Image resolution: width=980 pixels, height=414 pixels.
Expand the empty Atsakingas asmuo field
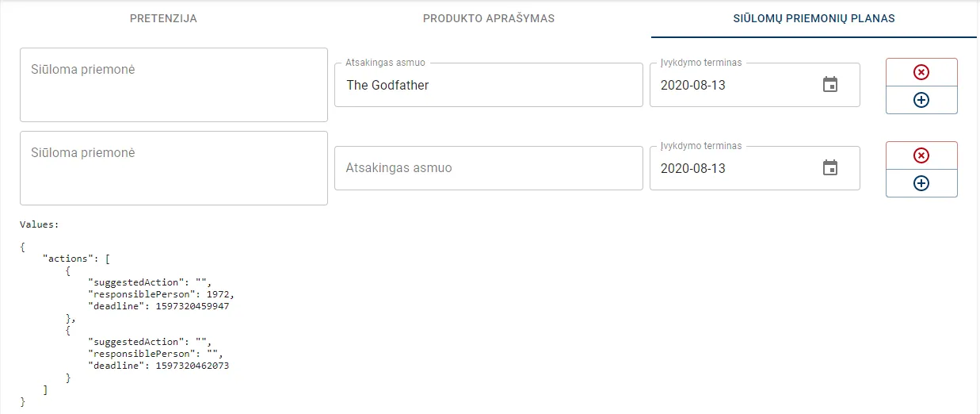click(488, 168)
